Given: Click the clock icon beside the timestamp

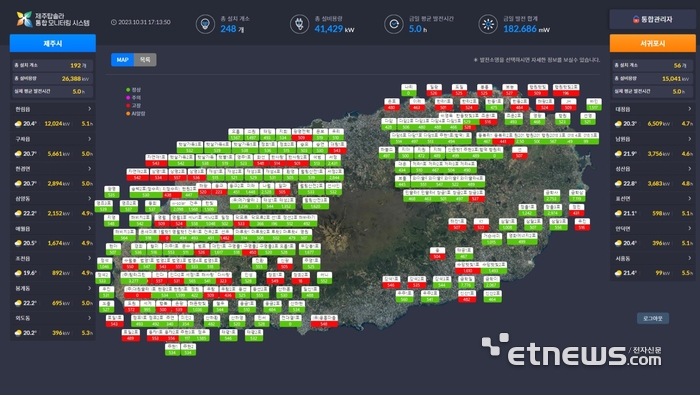Looking at the screenshot, I should (x=114, y=22).
